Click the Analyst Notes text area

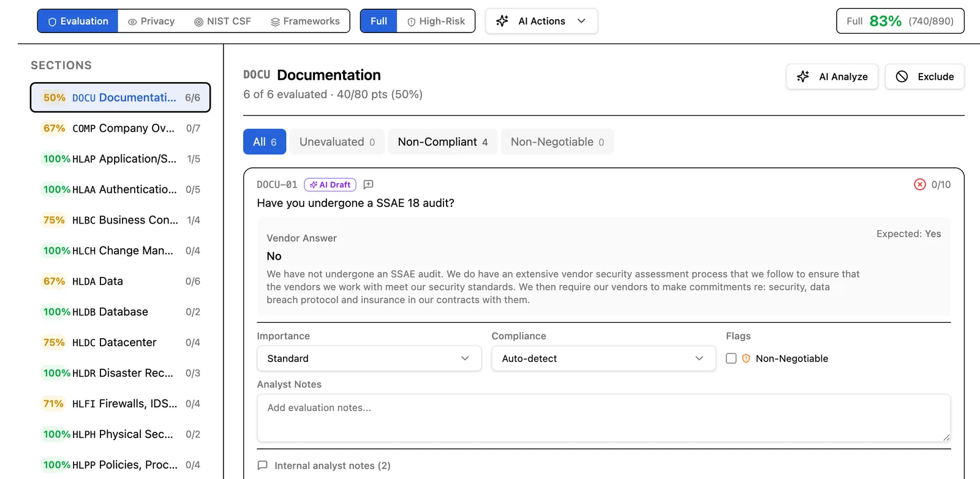coord(603,418)
